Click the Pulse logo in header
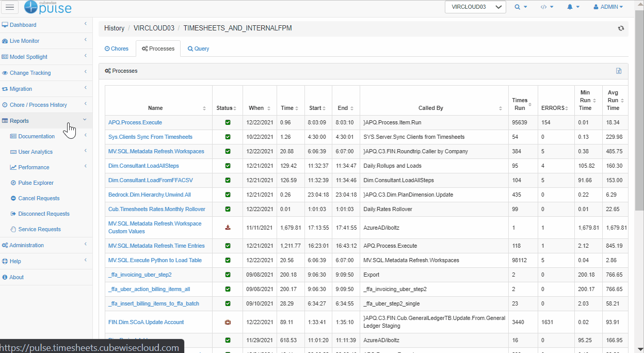The image size is (644, 353). pyautogui.click(x=48, y=7)
